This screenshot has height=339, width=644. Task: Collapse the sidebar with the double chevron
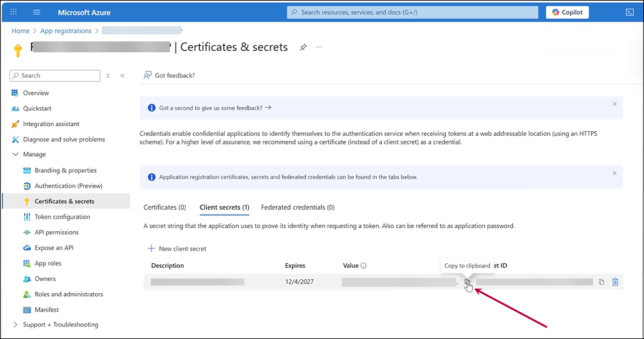tap(122, 76)
